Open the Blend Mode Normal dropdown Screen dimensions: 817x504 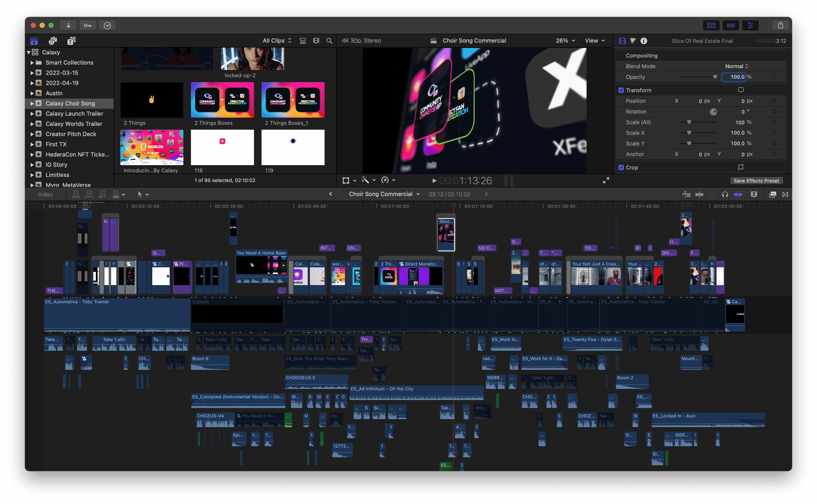(x=737, y=66)
